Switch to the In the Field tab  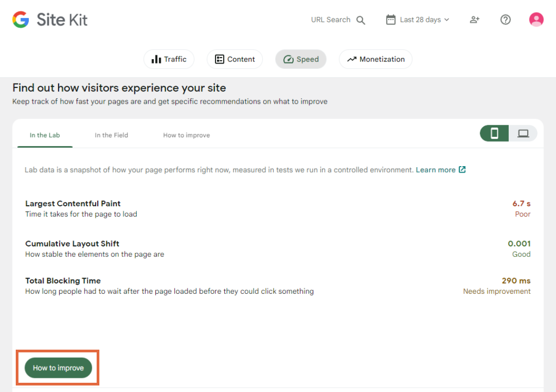pyautogui.click(x=111, y=135)
